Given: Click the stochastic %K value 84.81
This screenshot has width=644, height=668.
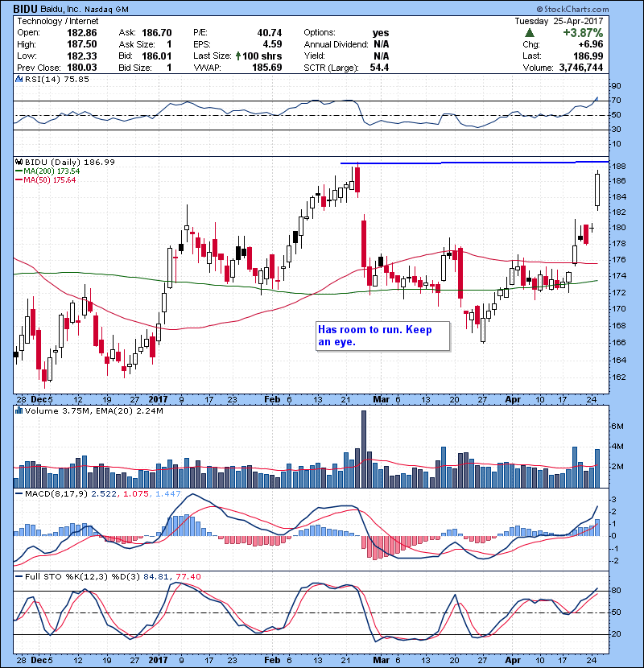Looking at the screenshot, I should tap(156, 576).
